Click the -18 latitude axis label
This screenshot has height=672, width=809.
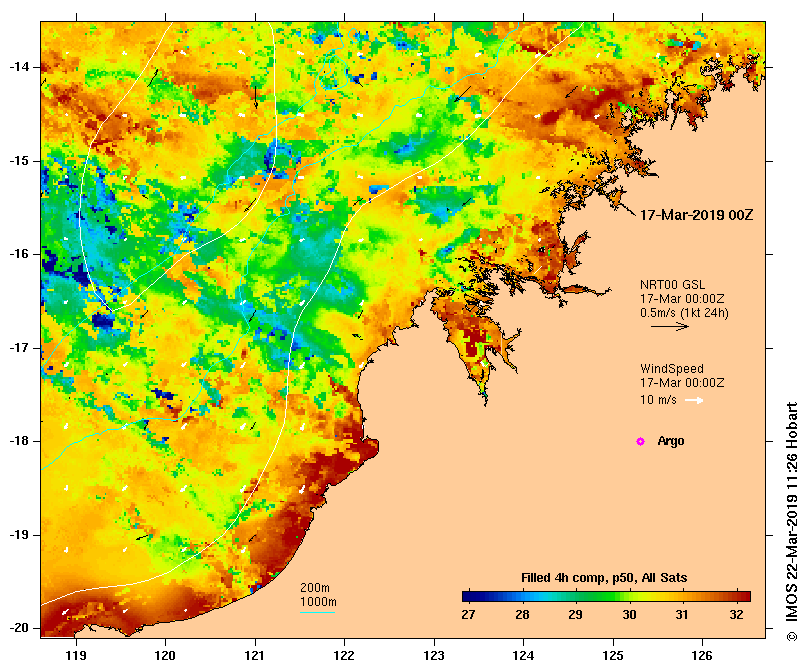(x=19, y=441)
